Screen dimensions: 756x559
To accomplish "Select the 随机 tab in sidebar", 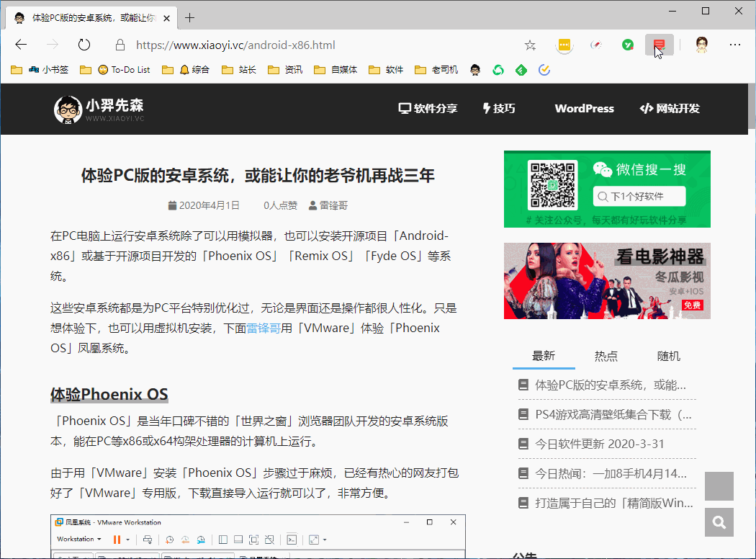I will (x=668, y=356).
